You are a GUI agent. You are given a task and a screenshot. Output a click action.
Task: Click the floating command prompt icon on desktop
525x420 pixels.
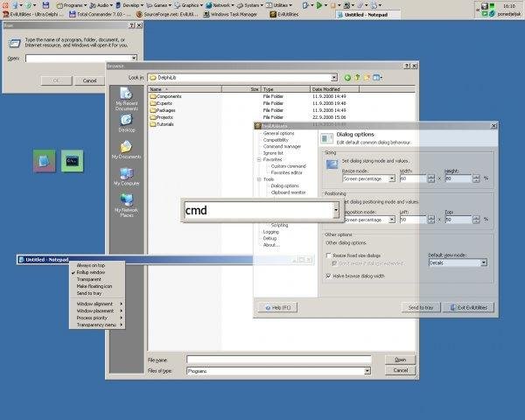click(73, 161)
